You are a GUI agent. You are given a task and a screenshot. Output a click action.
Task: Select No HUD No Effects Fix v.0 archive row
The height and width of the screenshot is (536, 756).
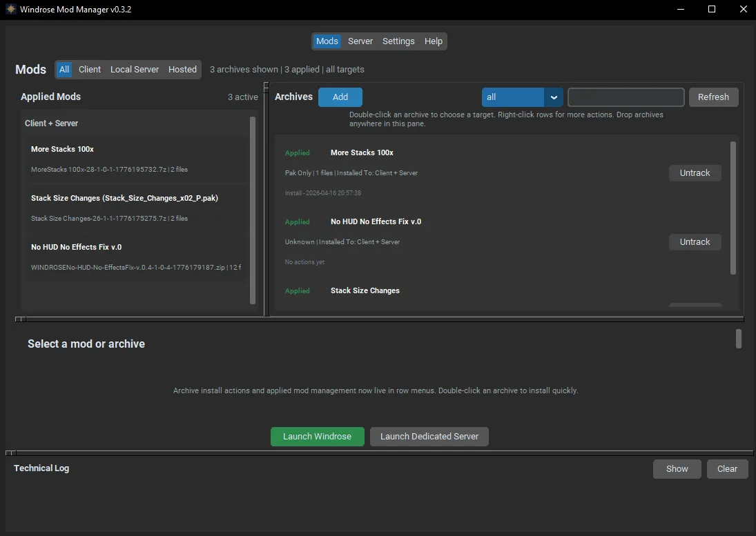click(501, 241)
